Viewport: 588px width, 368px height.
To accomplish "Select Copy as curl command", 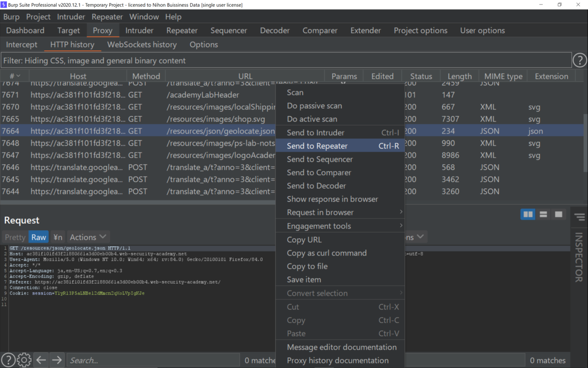I will 341,253.
